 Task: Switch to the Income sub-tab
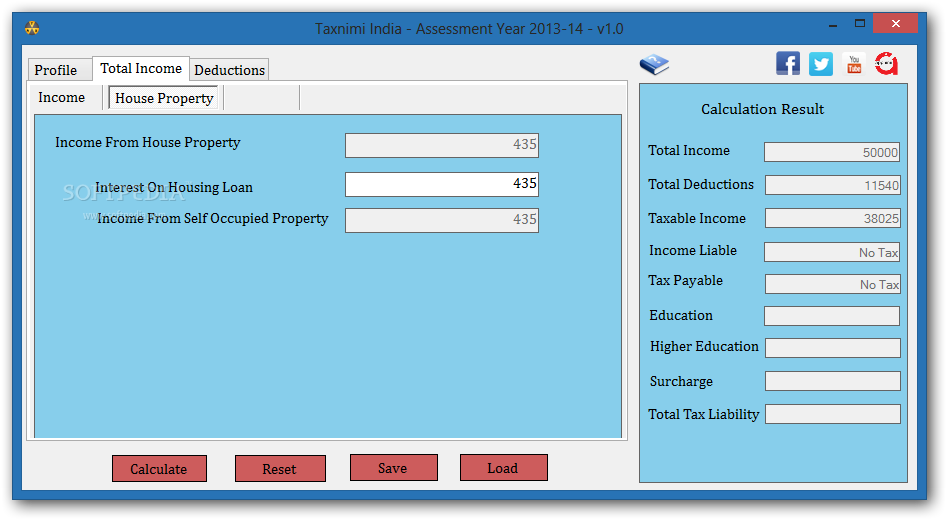click(x=62, y=97)
